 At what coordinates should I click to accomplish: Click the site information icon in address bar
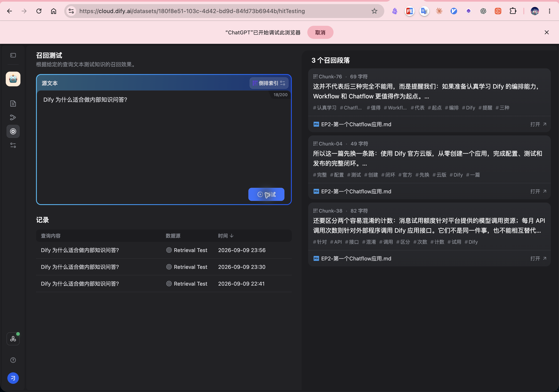(x=71, y=11)
